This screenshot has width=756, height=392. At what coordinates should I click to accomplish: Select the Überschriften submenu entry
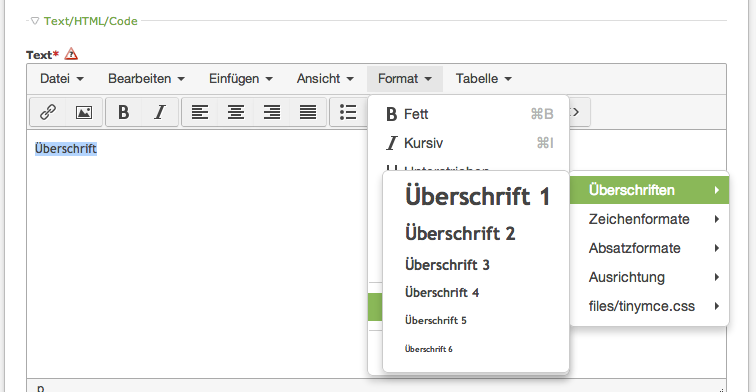coord(649,190)
